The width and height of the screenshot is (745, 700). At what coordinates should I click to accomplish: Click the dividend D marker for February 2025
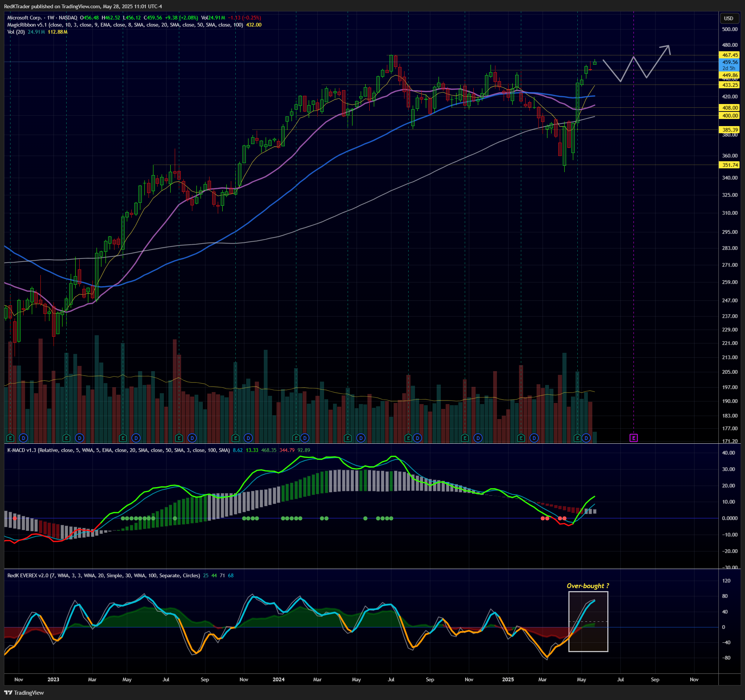(534, 438)
